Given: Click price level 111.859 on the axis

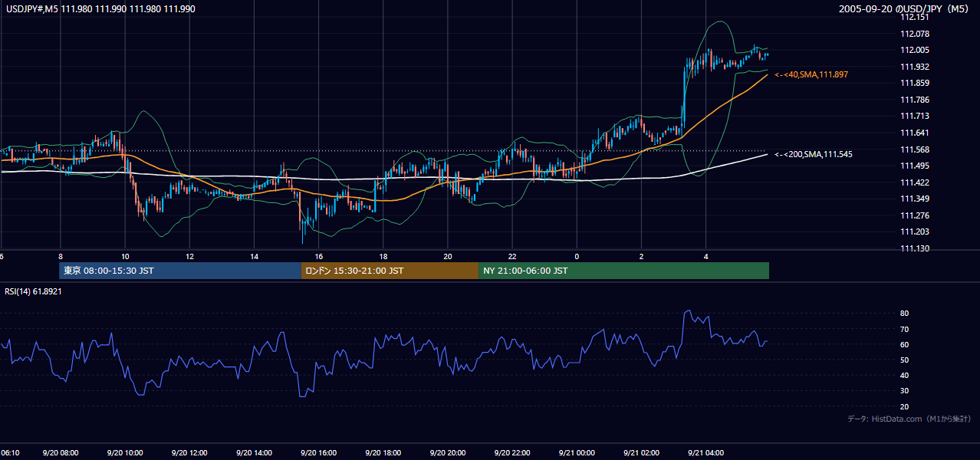Looking at the screenshot, I should [x=915, y=83].
